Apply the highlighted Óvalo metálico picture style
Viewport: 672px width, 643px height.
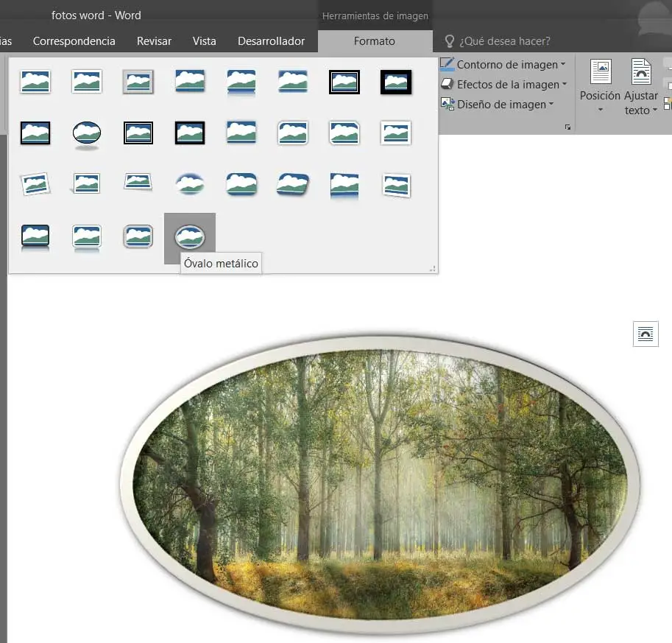pyautogui.click(x=190, y=236)
